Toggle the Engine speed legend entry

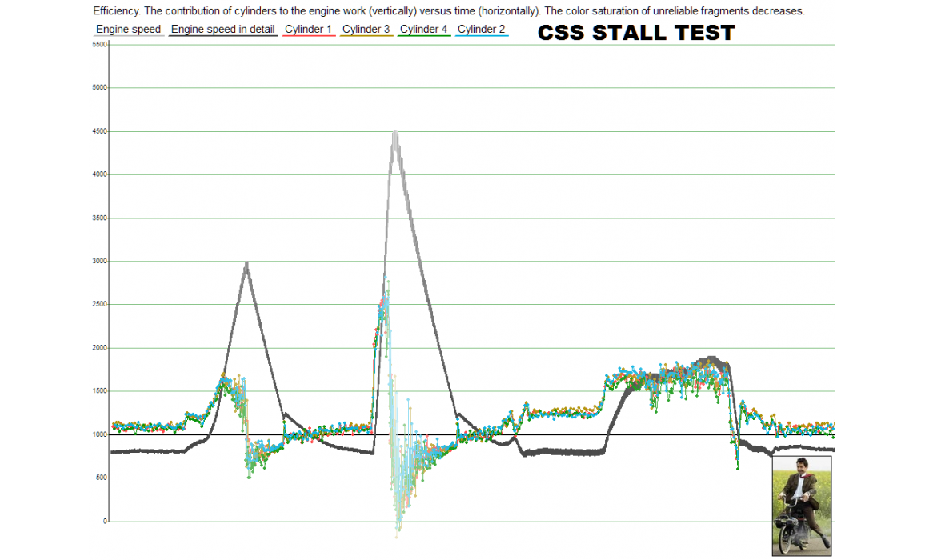click(128, 30)
